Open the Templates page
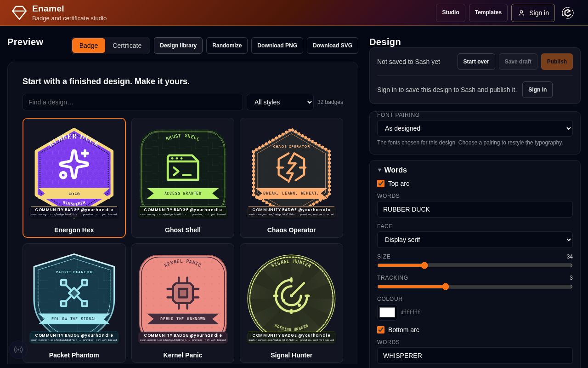The height and width of the screenshot is (368, 588). [488, 13]
